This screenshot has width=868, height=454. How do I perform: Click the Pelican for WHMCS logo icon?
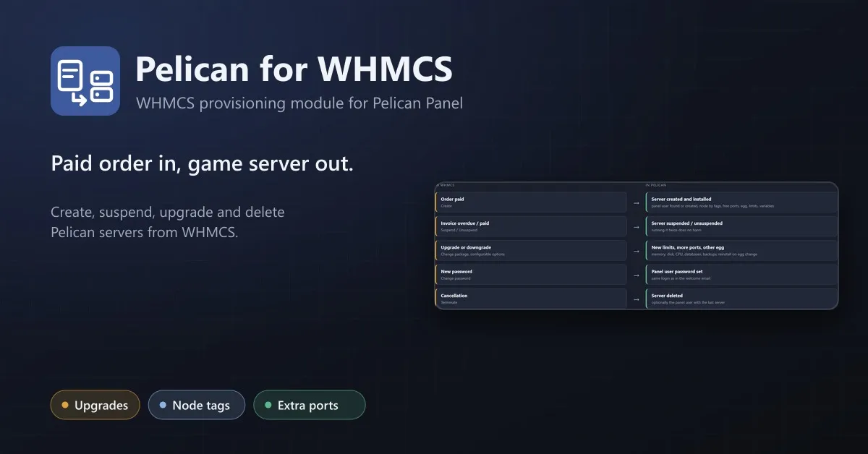click(85, 81)
